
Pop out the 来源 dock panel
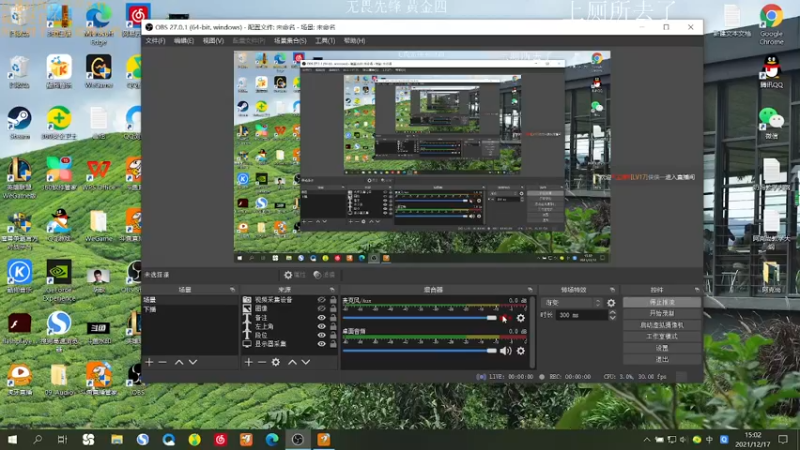click(x=332, y=290)
